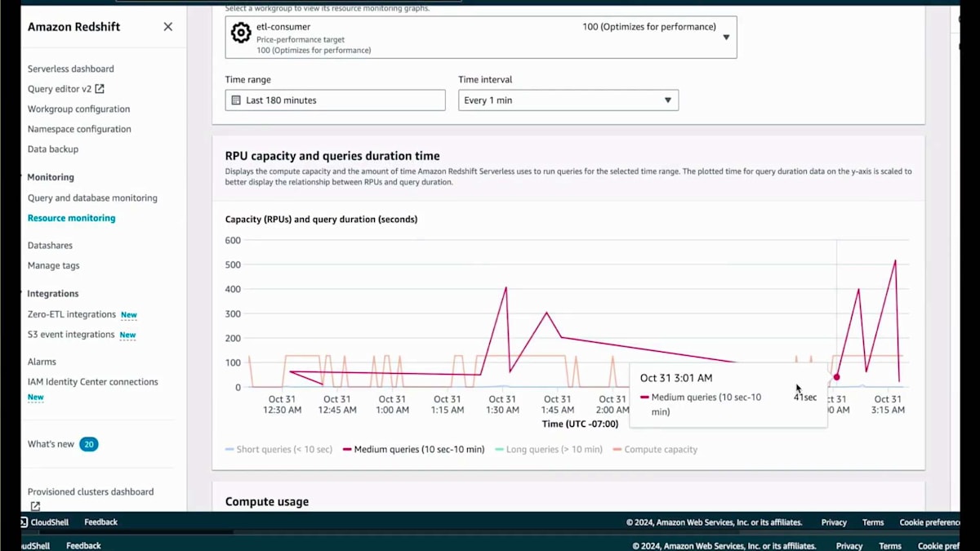
Task: Open Datashares page
Action: click(50, 245)
